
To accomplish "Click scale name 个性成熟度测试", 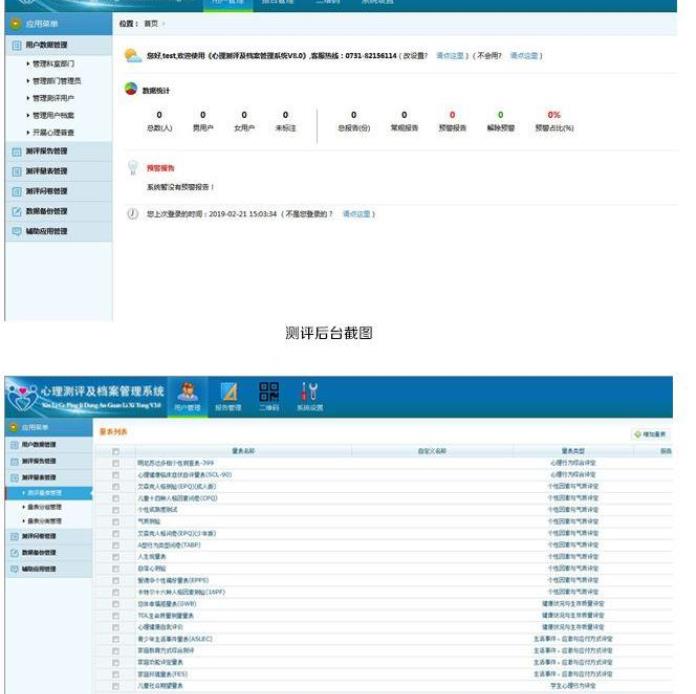I will coord(158,510).
